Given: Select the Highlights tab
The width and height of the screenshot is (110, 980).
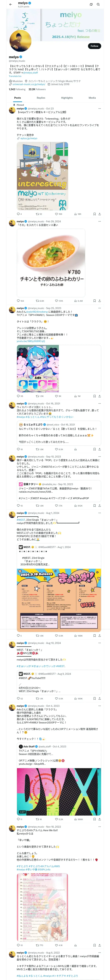Looking at the screenshot, I should point(67,98).
